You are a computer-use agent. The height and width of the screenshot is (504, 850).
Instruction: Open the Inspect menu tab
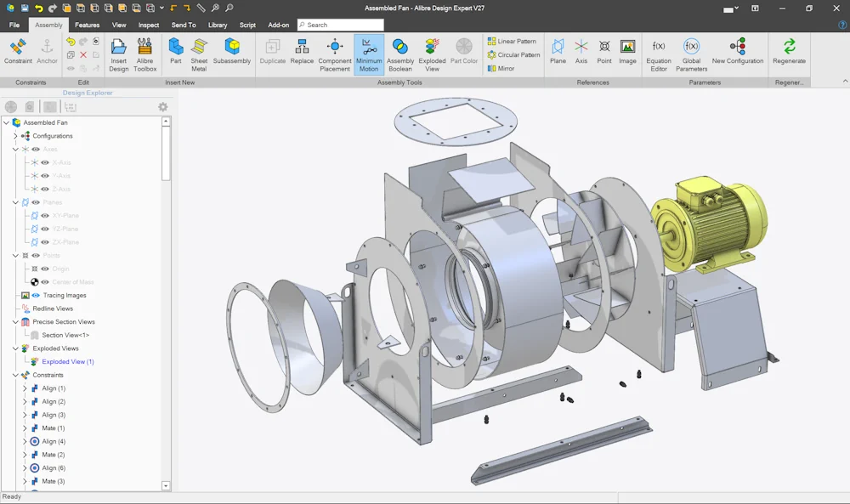(149, 25)
